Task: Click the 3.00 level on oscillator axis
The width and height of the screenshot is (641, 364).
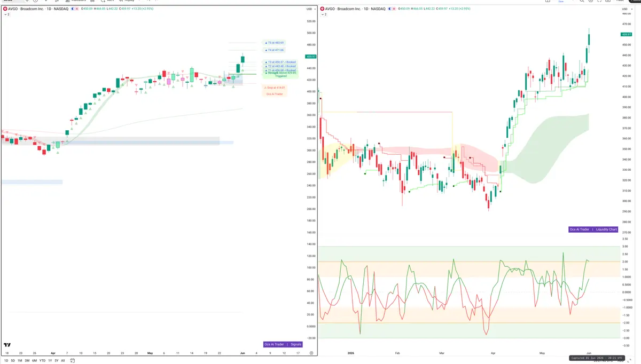Action: tap(626, 247)
